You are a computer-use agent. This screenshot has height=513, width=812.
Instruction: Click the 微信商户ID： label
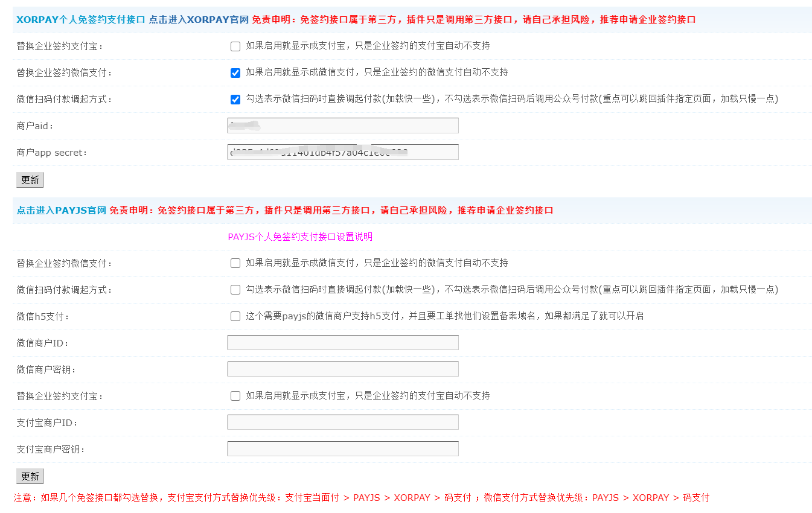click(43, 343)
